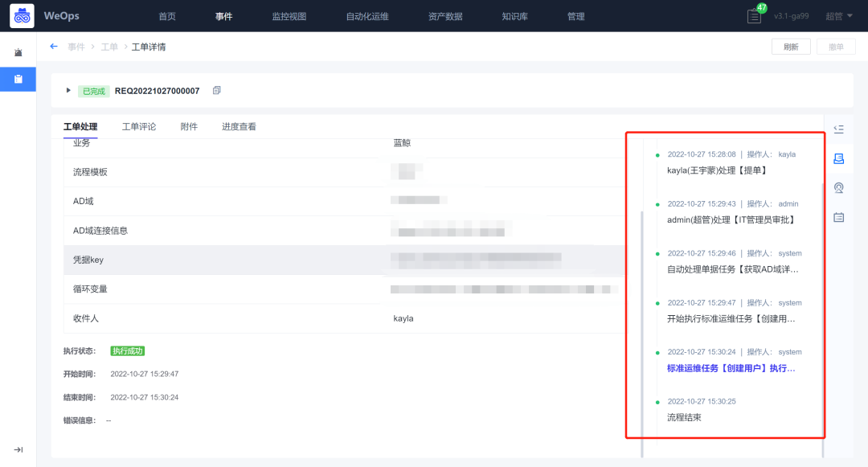Select the top icon in left sidebar

click(18, 51)
